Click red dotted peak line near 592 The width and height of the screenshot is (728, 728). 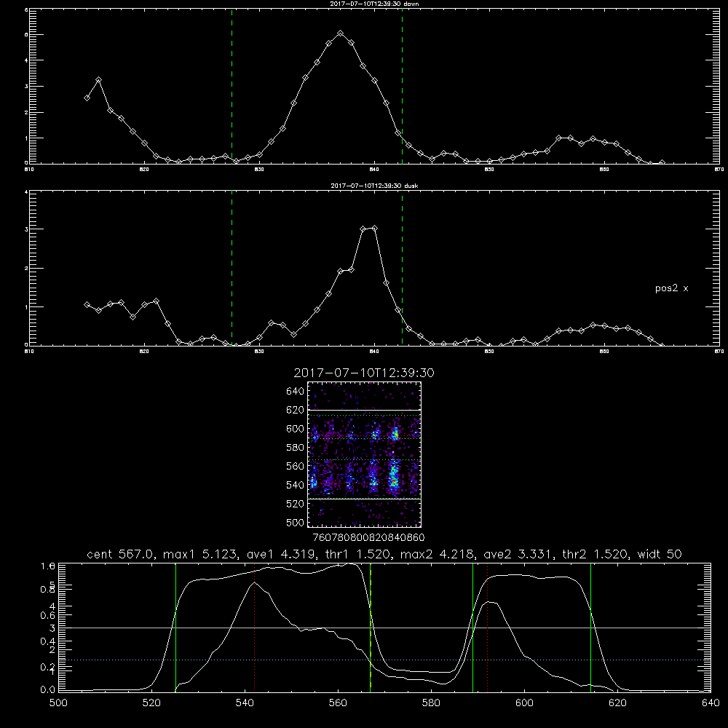point(487,628)
